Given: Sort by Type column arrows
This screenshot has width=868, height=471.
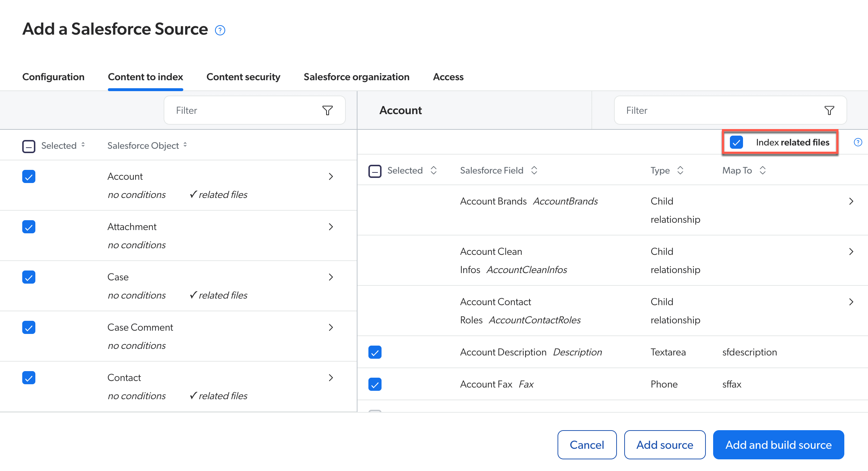Looking at the screenshot, I should pyautogui.click(x=680, y=170).
